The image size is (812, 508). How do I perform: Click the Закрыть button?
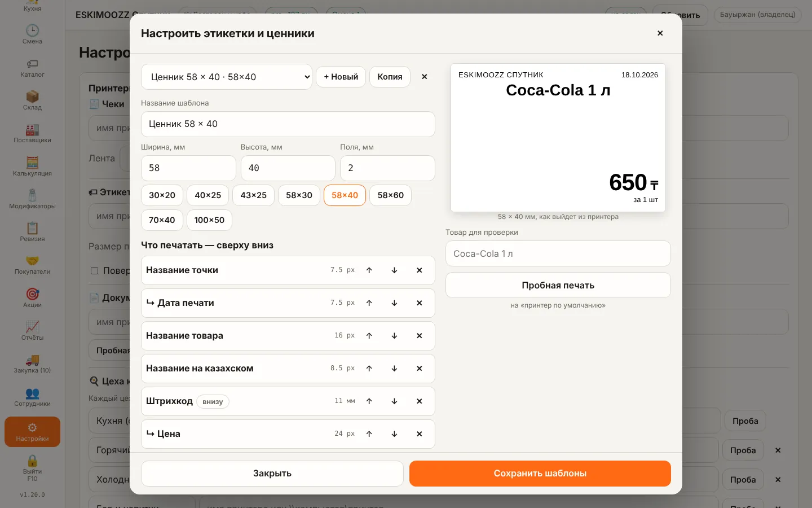(x=272, y=474)
